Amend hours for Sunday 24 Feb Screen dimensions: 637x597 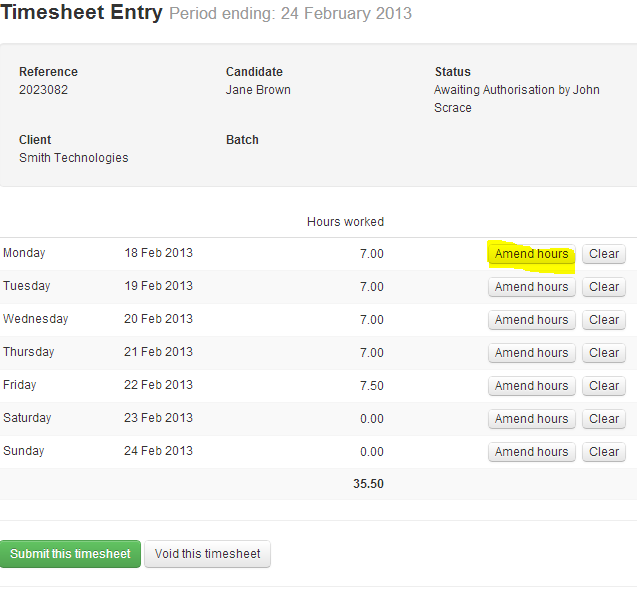point(531,452)
